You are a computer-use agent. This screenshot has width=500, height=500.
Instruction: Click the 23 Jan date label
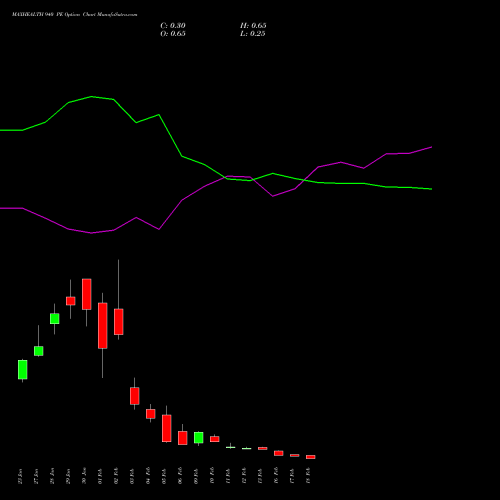[20, 476]
